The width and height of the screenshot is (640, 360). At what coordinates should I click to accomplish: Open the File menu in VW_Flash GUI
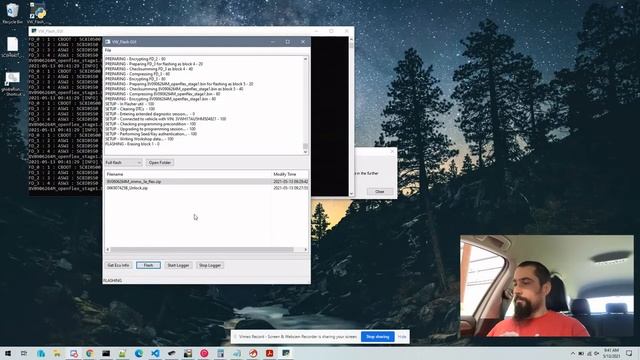108,50
